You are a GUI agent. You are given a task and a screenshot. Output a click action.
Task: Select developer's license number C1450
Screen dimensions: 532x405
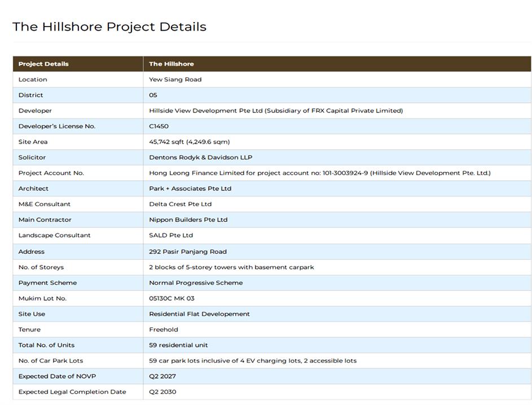point(159,126)
